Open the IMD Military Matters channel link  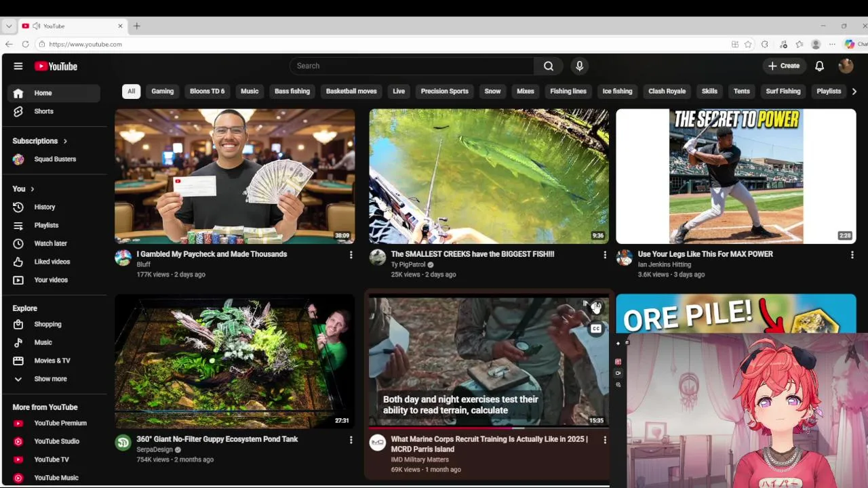pyautogui.click(x=420, y=460)
